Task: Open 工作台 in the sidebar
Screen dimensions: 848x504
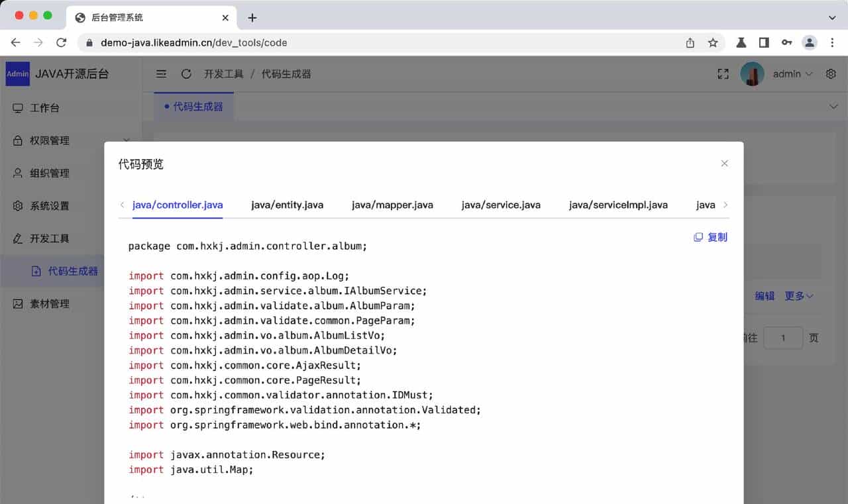Action: point(44,108)
